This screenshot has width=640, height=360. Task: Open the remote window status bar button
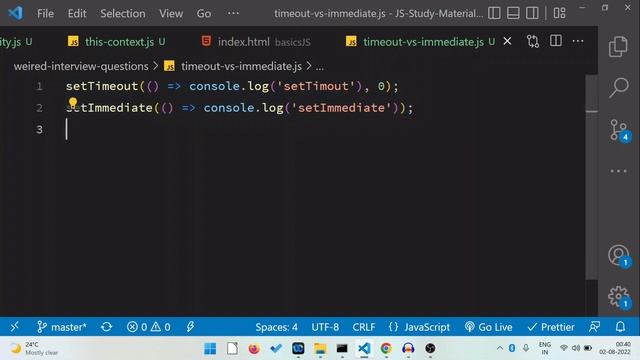click(x=15, y=327)
